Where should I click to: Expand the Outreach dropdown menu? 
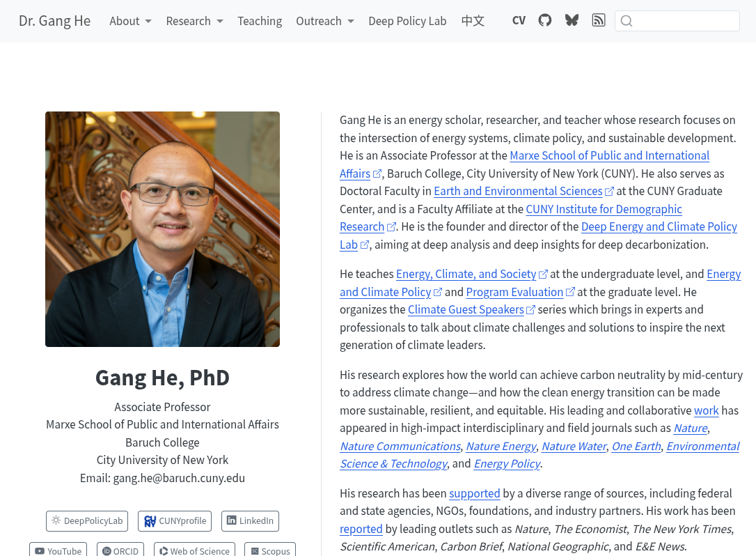[324, 21]
